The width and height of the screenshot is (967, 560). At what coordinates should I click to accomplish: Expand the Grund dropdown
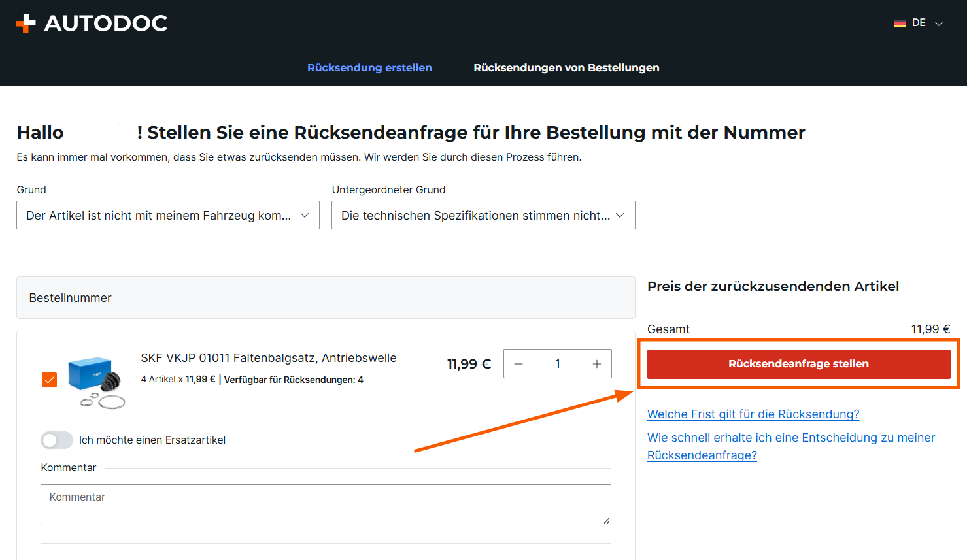168,215
